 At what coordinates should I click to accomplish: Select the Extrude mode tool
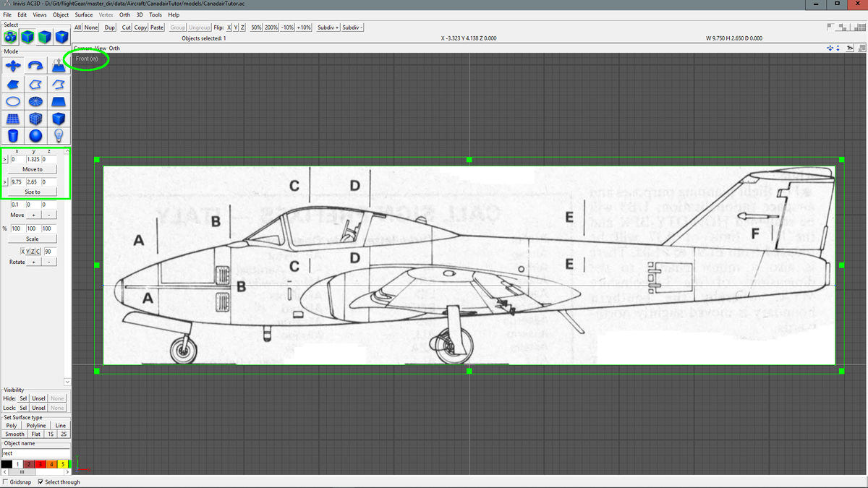[59, 67]
